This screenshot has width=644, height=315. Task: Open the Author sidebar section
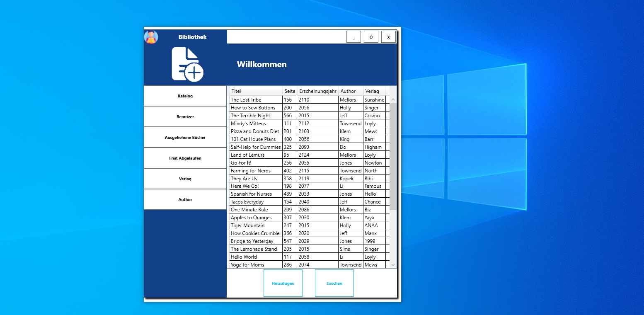(185, 199)
